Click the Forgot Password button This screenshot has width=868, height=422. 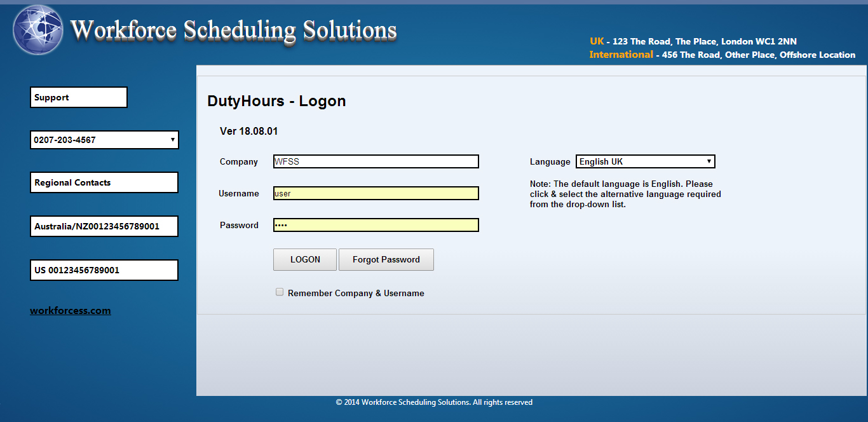[386, 259]
